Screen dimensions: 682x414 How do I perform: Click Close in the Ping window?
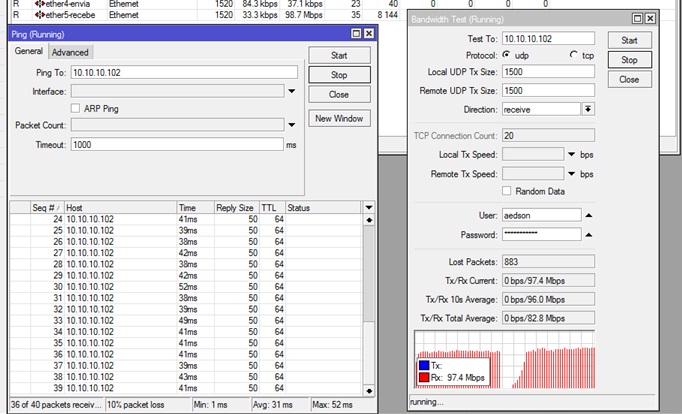(x=339, y=94)
